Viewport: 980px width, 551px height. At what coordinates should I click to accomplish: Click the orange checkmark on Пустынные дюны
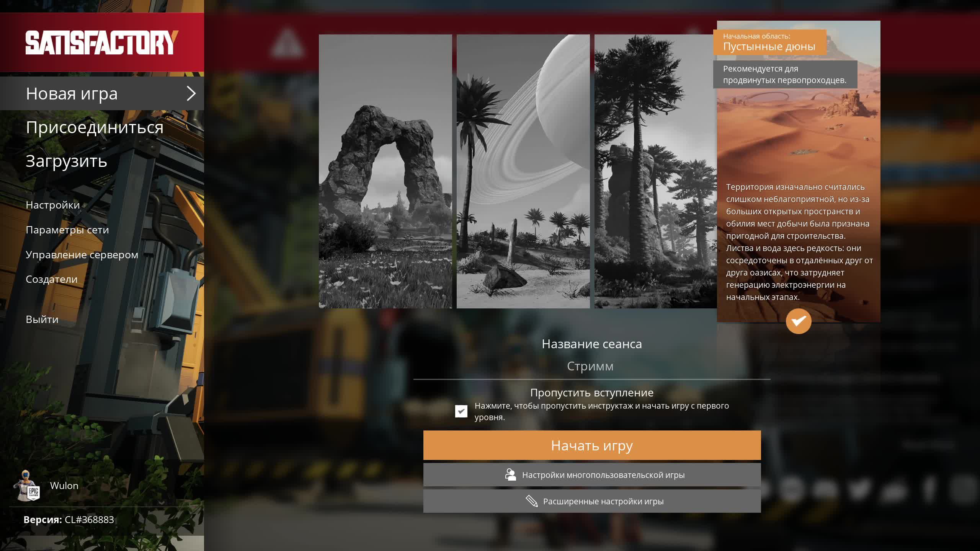click(x=798, y=321)
